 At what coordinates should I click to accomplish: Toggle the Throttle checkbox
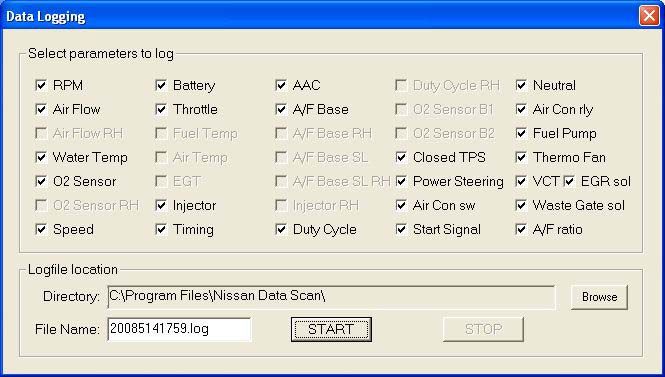pyautogui.click(x=161, y=109)
